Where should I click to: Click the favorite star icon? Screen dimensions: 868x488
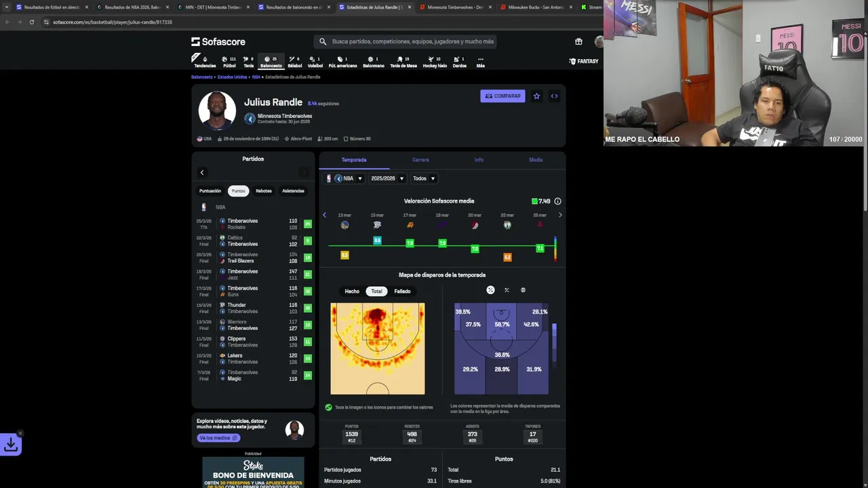pyautogui.click(x=536, y=96)
